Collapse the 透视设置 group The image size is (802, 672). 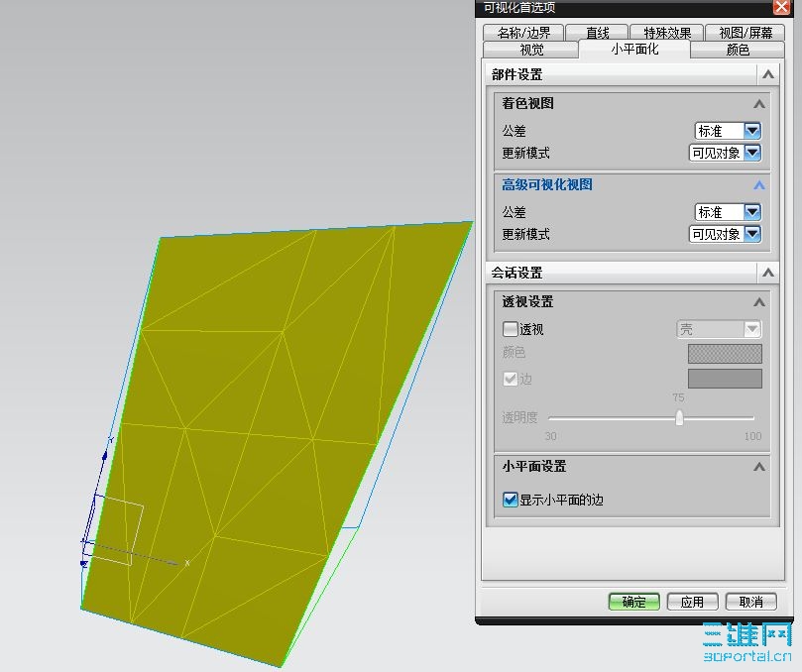759,302
